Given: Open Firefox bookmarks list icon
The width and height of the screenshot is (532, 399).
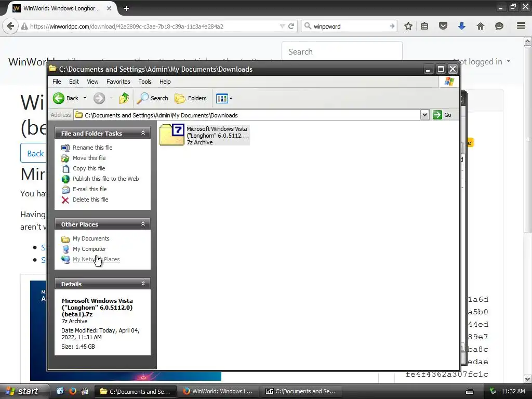Looking at the screenshot, I should pos(424,26).
